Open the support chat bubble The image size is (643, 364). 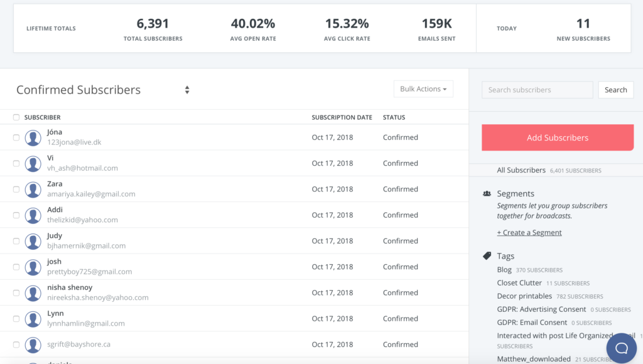click(x=621, y=348)
